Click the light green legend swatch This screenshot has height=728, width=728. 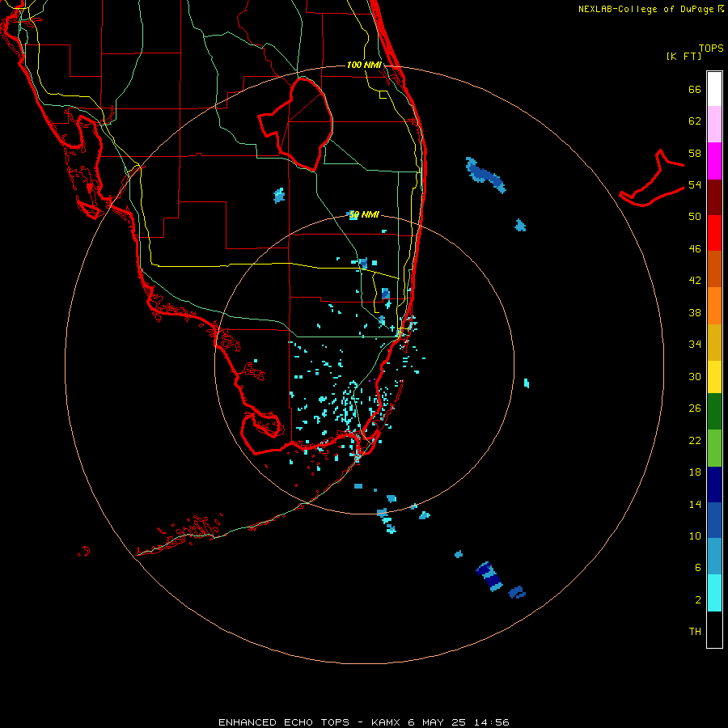point(714,448)
